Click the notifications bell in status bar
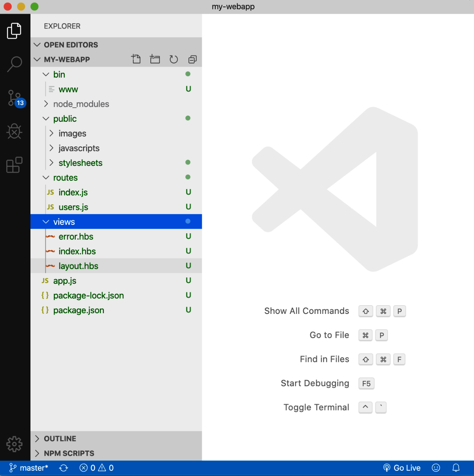This screenshot has width=474, height=476. pos(456,468)
